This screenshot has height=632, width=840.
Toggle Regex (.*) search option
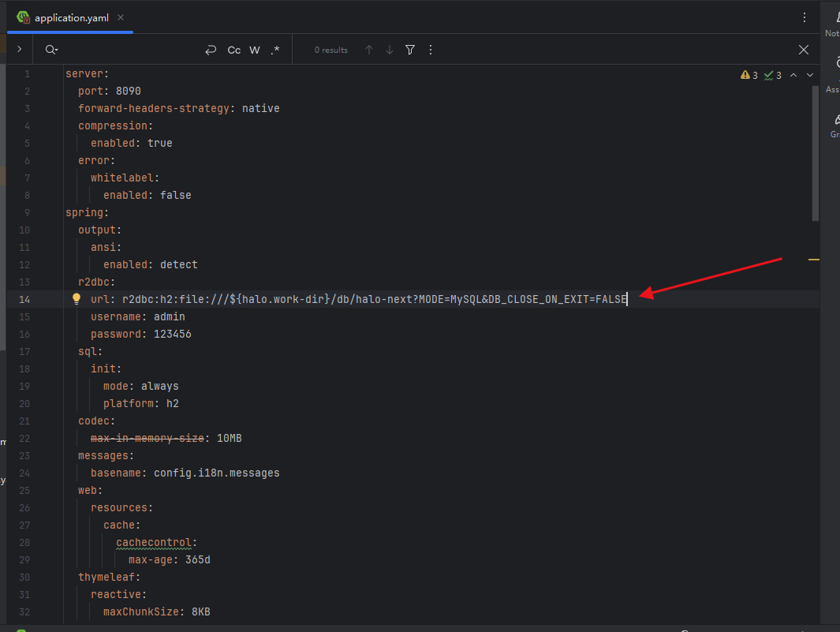point(275,50)
